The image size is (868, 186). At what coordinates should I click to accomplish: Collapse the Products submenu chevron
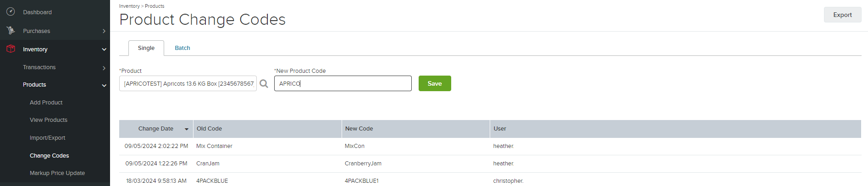point(104,85)
